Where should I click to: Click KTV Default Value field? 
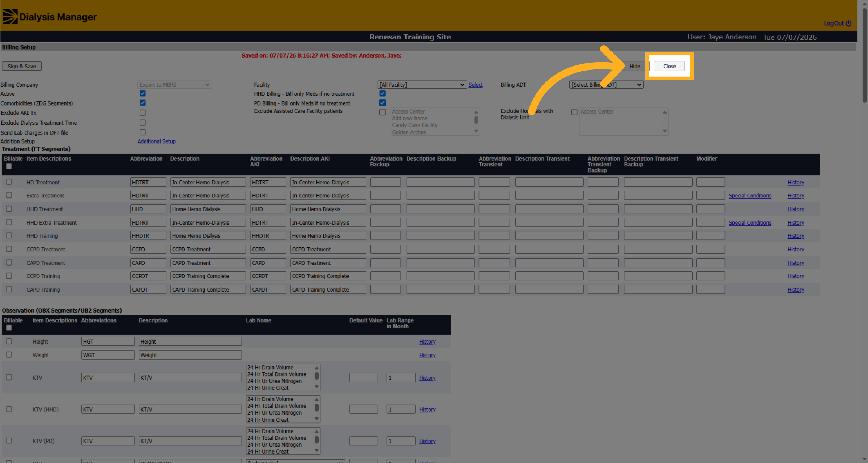(363, 378)
